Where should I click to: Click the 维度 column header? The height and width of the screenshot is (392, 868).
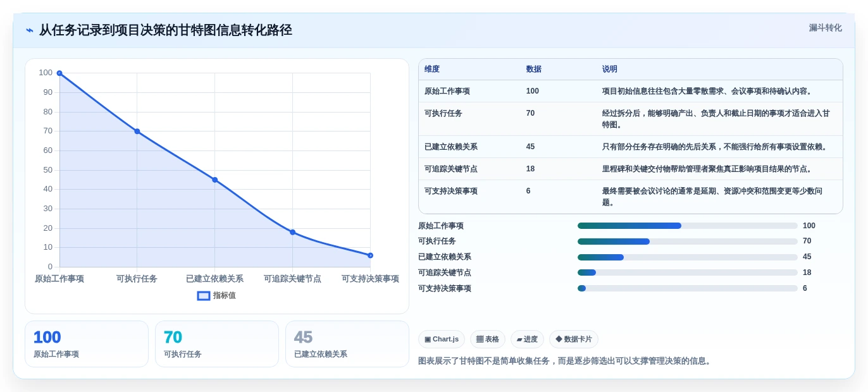(x=432, y=70)
